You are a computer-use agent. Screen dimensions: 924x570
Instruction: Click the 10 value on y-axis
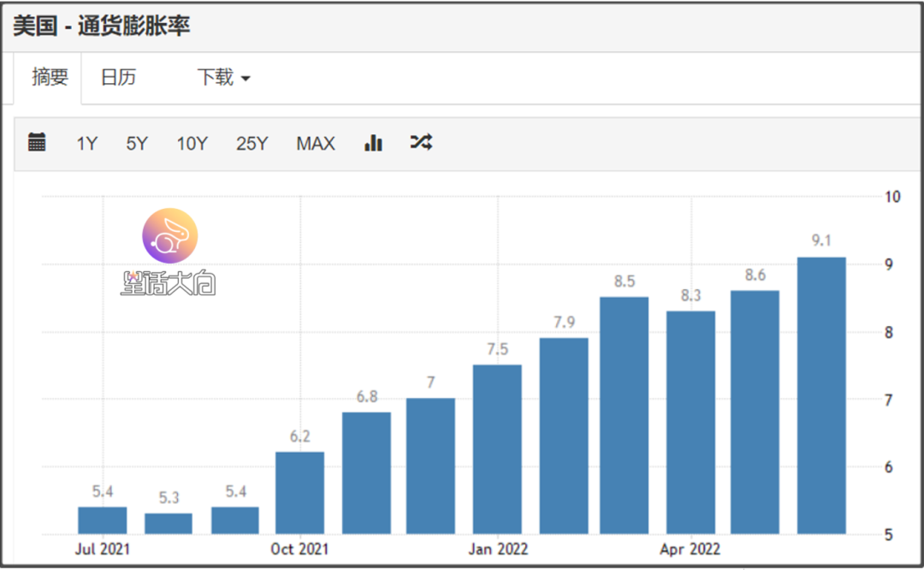pos(892,197)
